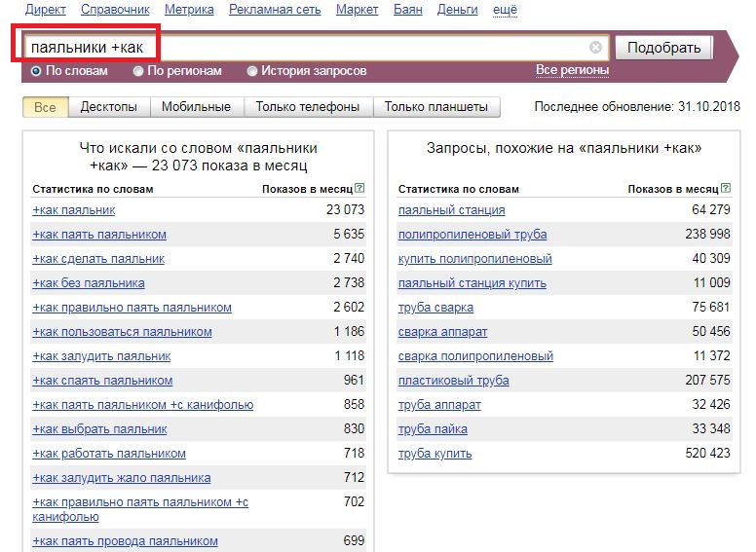
Task: Open the сварка аппарат similar query
Action: click(442, 332)
